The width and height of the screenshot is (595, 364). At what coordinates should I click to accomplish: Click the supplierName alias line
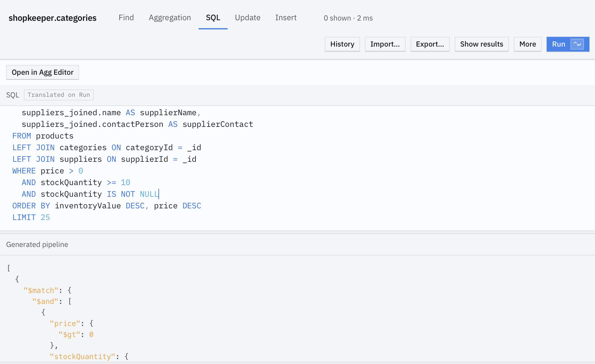(x=111, y=112)
